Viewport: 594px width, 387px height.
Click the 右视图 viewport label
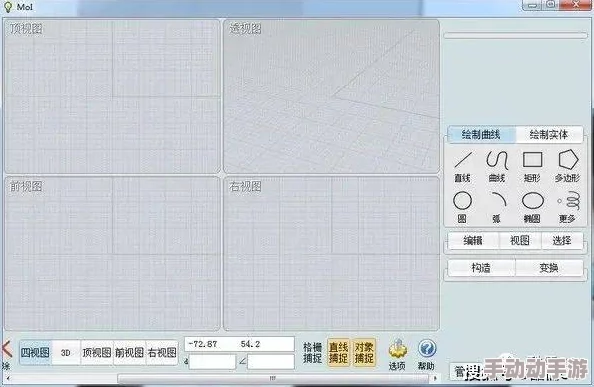[245, 186]
